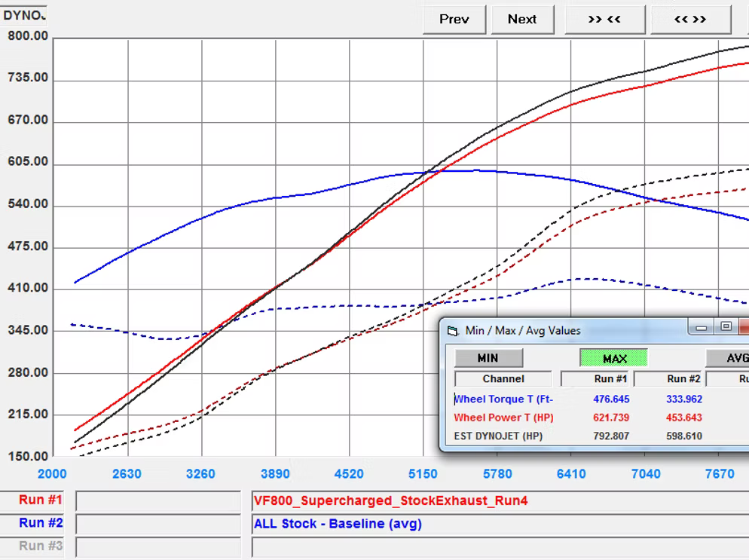Select the Wheel Torque T channel row
This screenshot has height=560, width=749.
pos(503,399)
